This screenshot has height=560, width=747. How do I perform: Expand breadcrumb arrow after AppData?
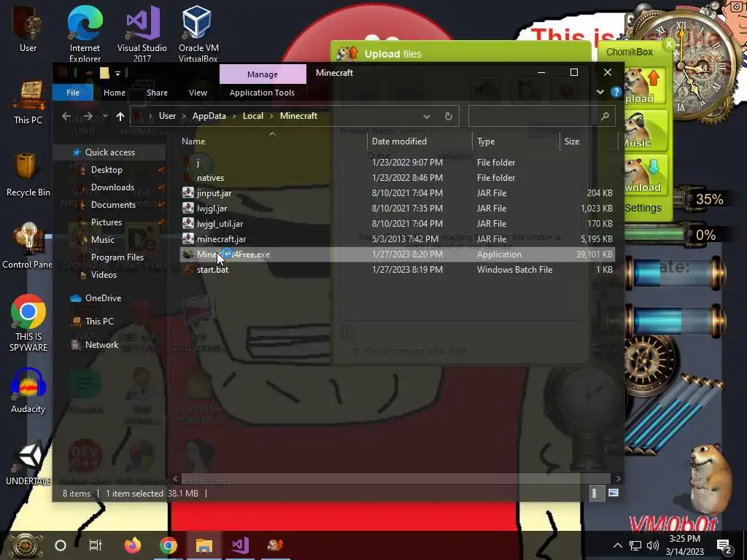pyautogui.click(x=234, y=116)
